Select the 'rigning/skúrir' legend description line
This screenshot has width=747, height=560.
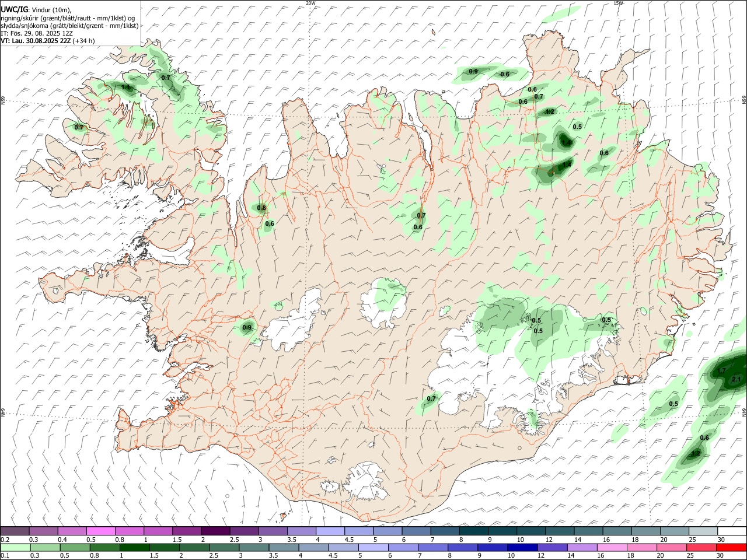pos(67,18)
